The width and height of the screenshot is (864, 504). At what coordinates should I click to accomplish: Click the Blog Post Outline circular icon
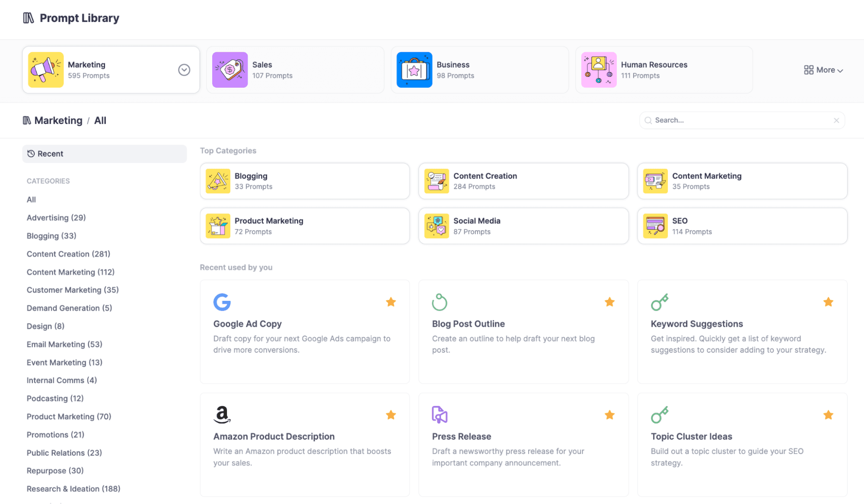(439, 302)
